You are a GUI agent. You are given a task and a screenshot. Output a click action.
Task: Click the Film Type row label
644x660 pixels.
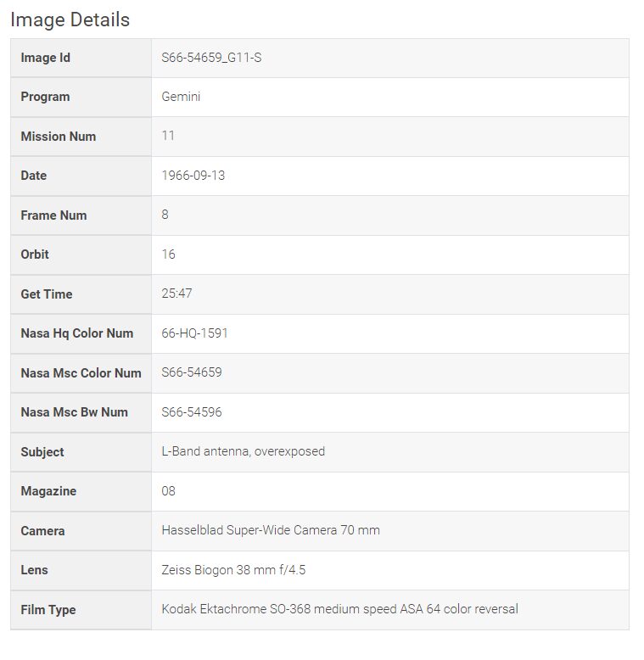point(48,610)
